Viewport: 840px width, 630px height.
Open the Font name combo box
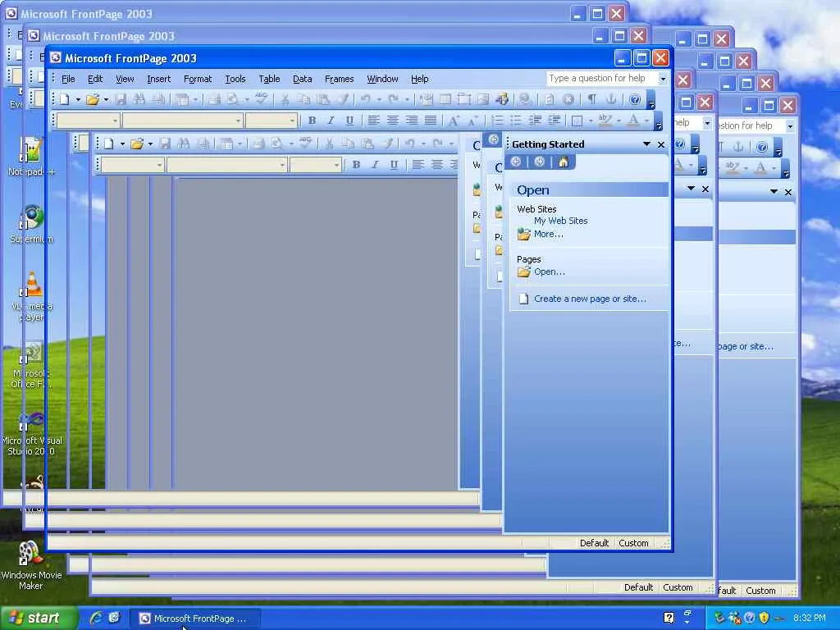[x=182, y=121]
